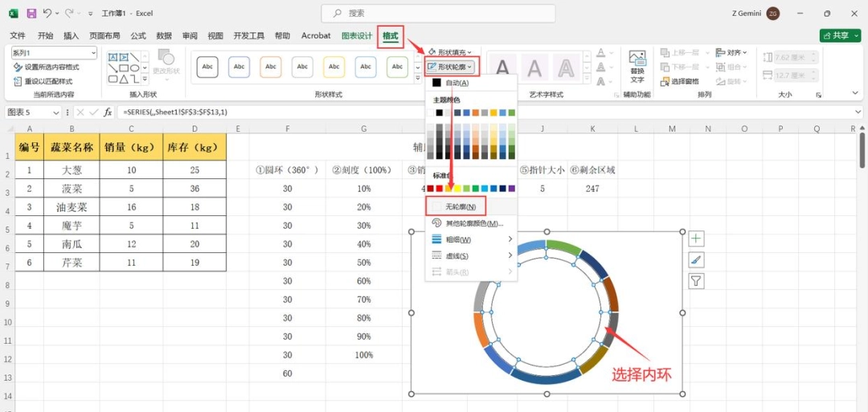Screen dimensions: 868x412
Task: Open Shape Fill (形状填充) menu
Action: tap(448, 52)
